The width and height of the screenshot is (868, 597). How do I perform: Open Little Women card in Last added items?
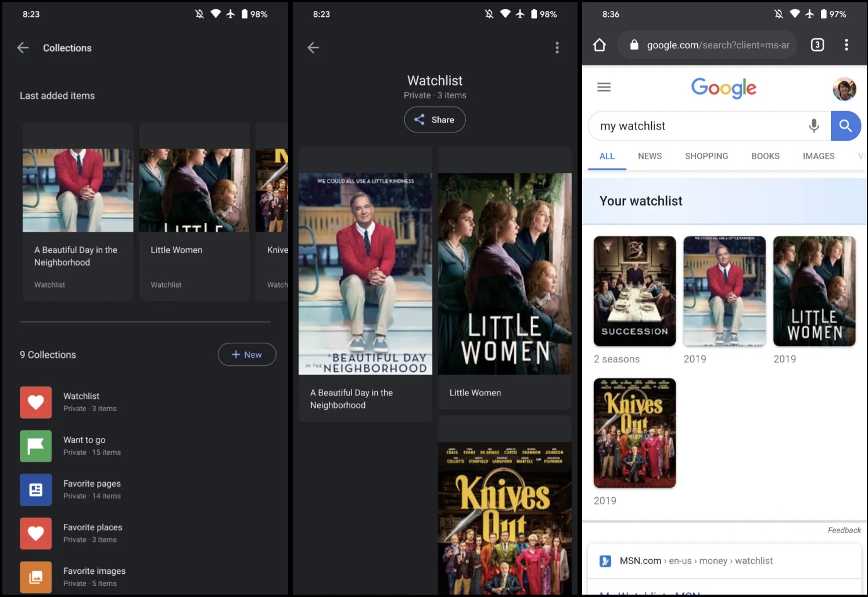195,211
